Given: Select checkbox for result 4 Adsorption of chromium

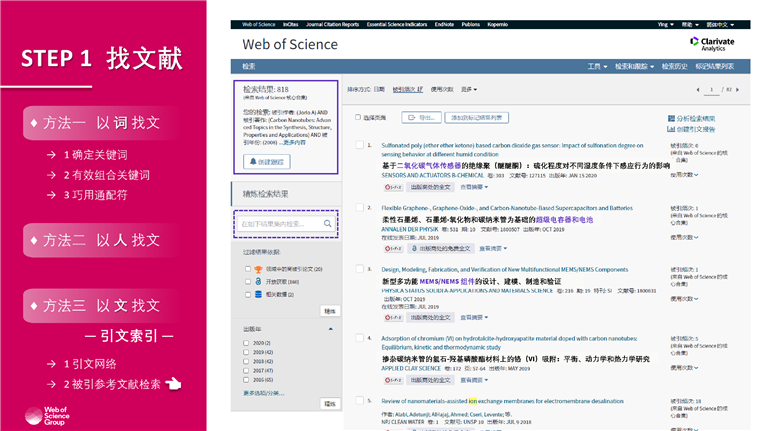Looking at the screenshot, I should (x=360, y=338).
